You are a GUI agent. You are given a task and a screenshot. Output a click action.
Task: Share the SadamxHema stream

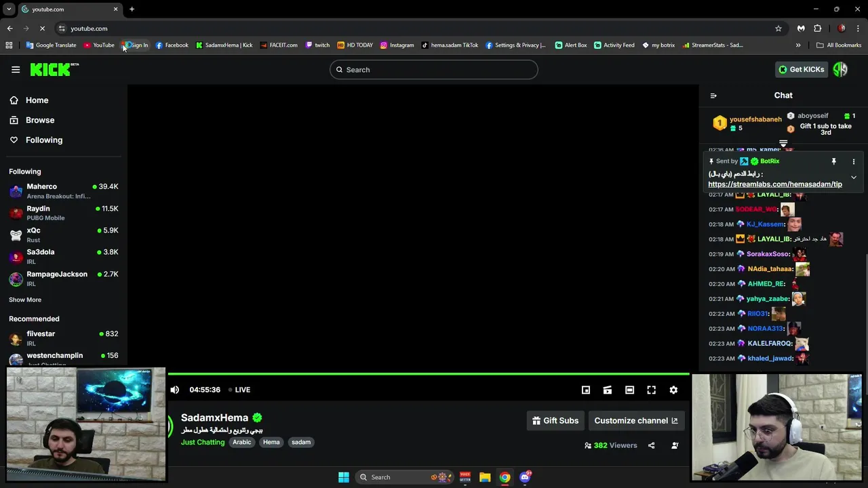tap(652, 445)
